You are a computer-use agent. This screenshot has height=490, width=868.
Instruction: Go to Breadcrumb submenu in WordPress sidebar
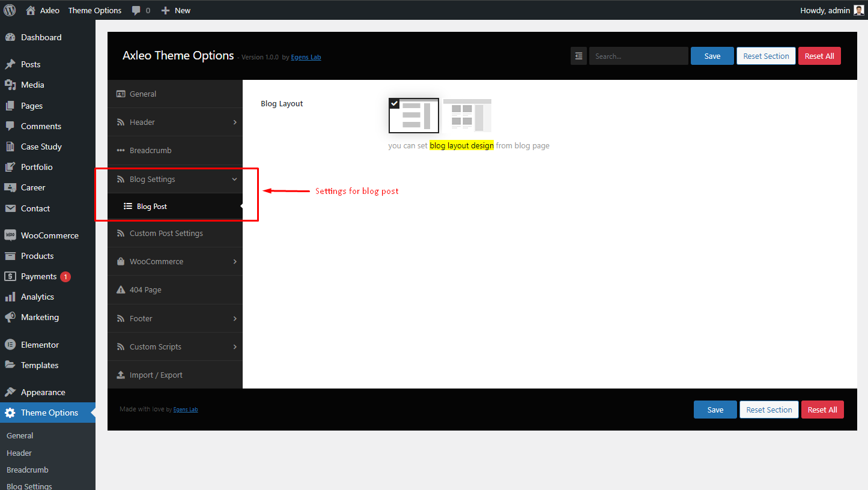pyautogui.click(x=28, y=470)
